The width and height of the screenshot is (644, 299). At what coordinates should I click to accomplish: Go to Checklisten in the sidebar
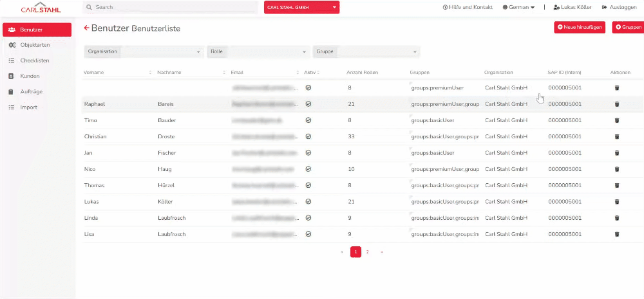point(35,60)
